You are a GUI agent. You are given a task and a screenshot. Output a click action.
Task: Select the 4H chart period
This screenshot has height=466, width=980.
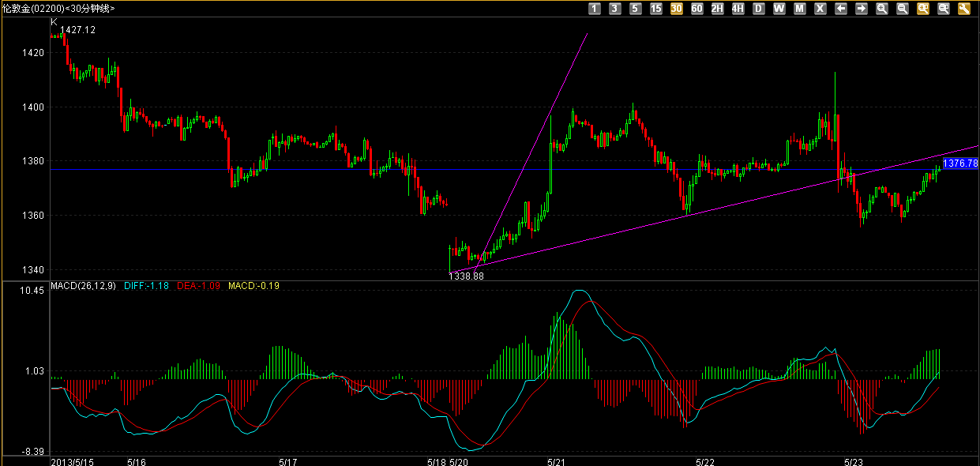click(x=738, y=9)
